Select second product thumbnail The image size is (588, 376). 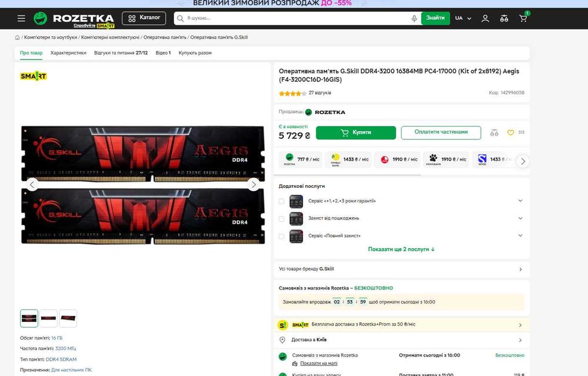tap(48, 318)
